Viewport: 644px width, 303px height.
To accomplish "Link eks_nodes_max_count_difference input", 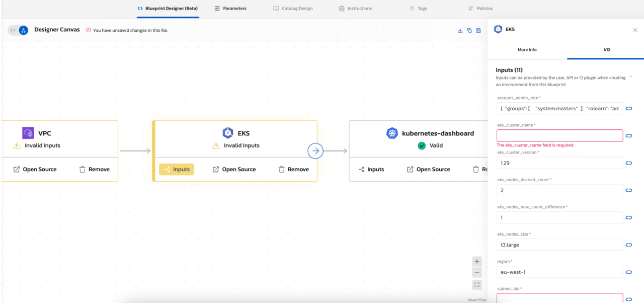I will pyautogui.click(x=629, y=217).
